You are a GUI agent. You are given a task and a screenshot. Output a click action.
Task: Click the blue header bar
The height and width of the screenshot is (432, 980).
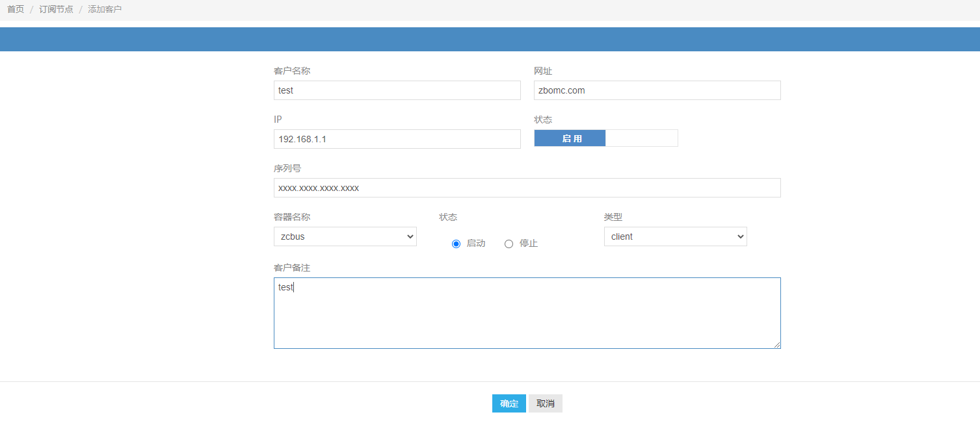(x=490, y=39)
